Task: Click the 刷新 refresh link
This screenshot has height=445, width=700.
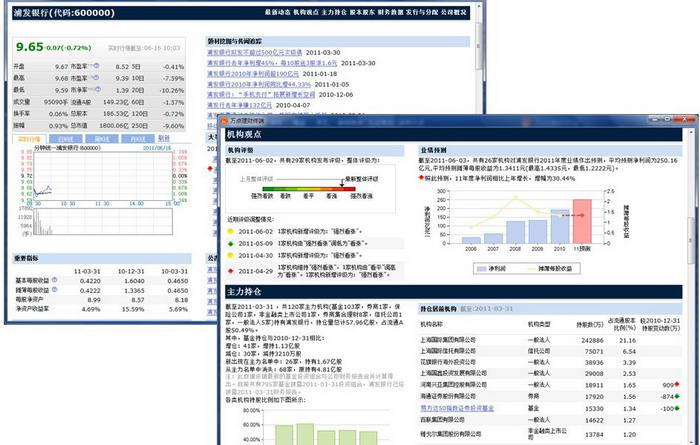Action: click(164, 139)
